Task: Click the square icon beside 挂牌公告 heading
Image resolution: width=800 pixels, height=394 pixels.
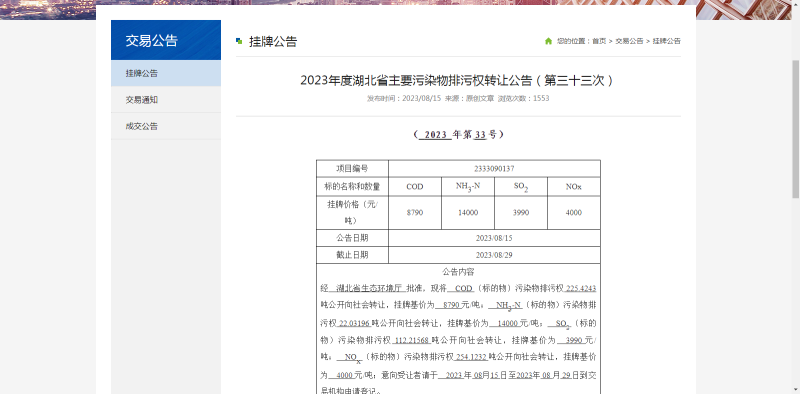Action: 239,41
